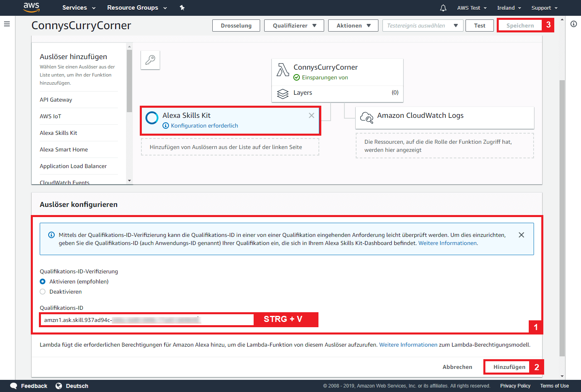Image resolution: width=581 pixels, height=392 pixels.
Task: Select Aktivieren (empfohlen) radio option
Action: pos(43,281)
